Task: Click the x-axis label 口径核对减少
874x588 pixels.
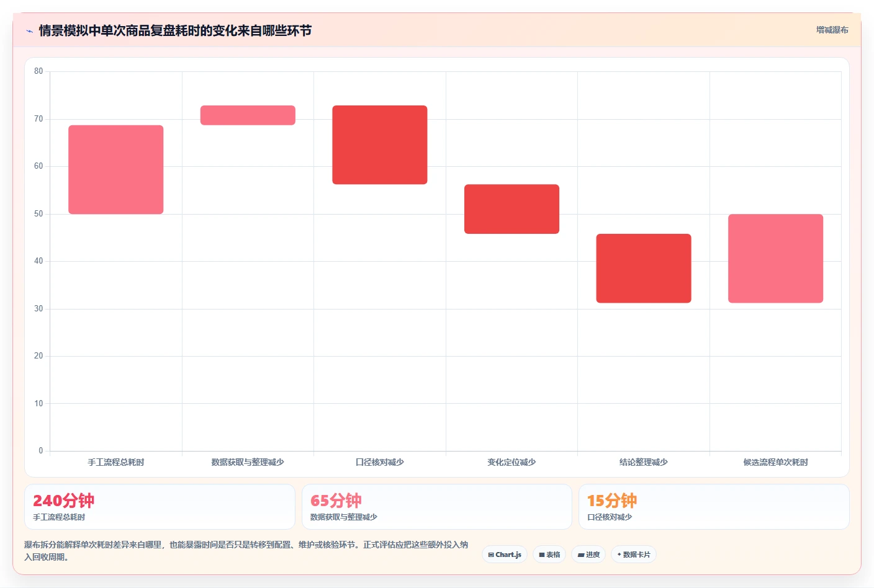Action: click(x=380, y=462)
